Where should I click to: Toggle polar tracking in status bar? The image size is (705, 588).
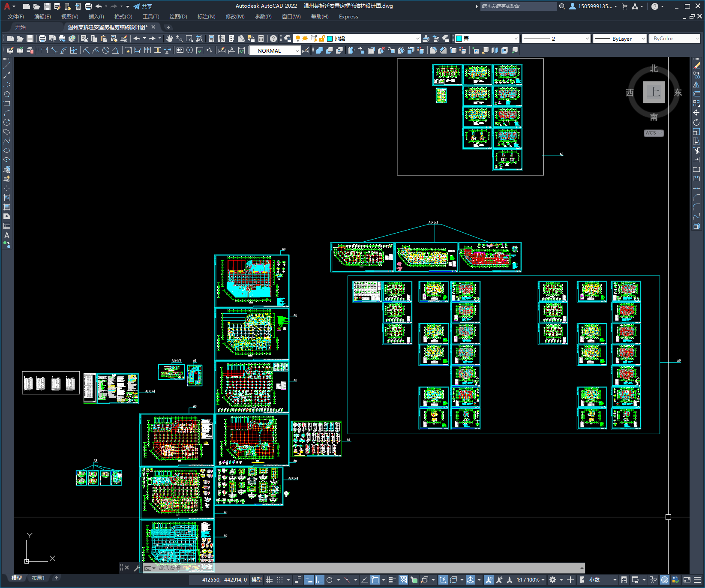330,580
